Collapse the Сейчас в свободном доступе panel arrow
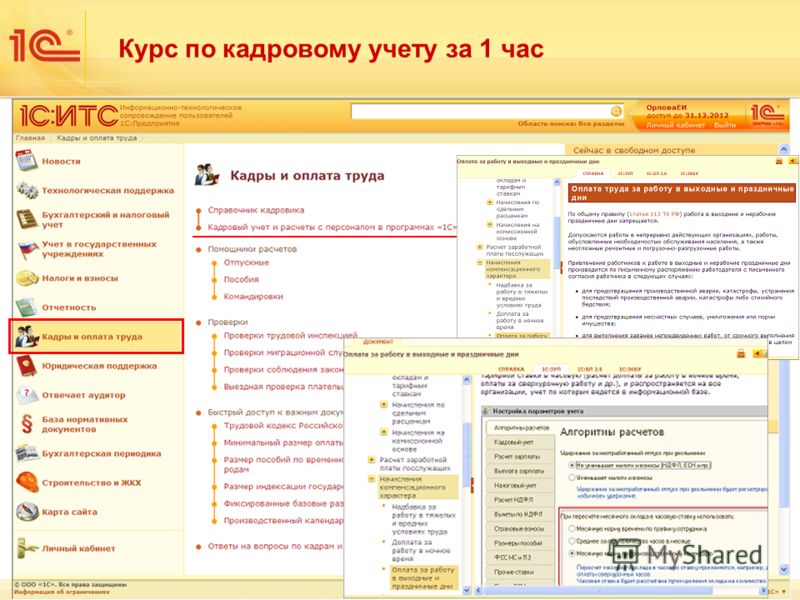The width and height of the screenshot is (800, 600). tap(784, 149)
